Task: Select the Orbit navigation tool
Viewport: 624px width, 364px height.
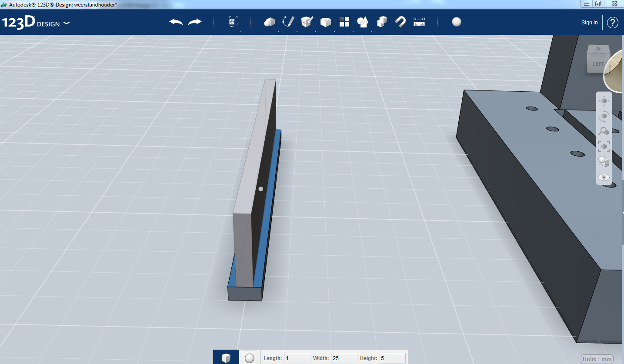Action: click(604, 116)
